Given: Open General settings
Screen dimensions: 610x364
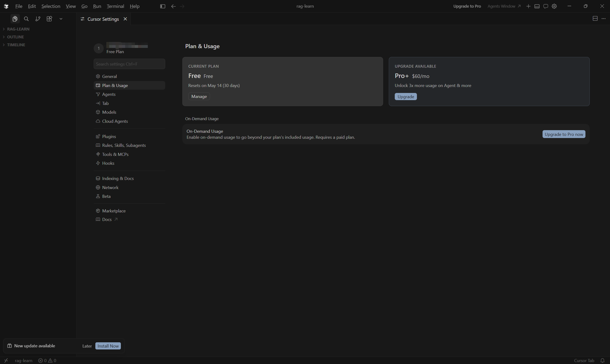Looking at the screenshot, I should point(129,77).
